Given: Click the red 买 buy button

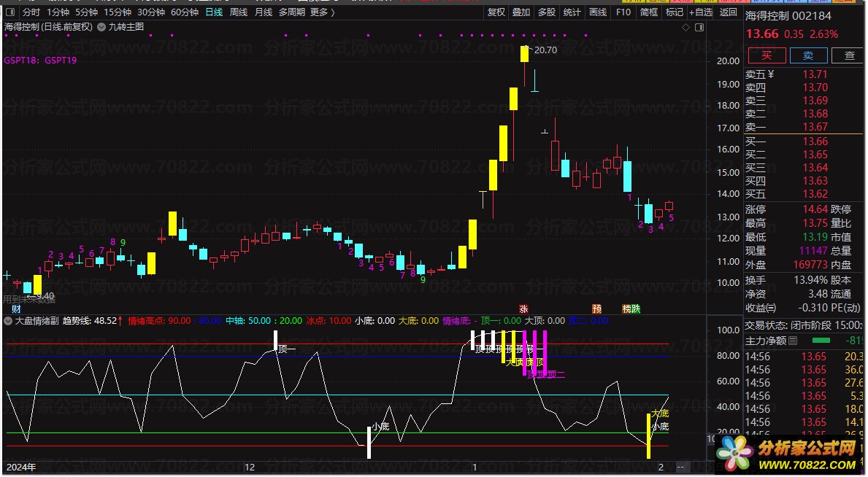Looking at the screenshot, I should pos(767,55).
